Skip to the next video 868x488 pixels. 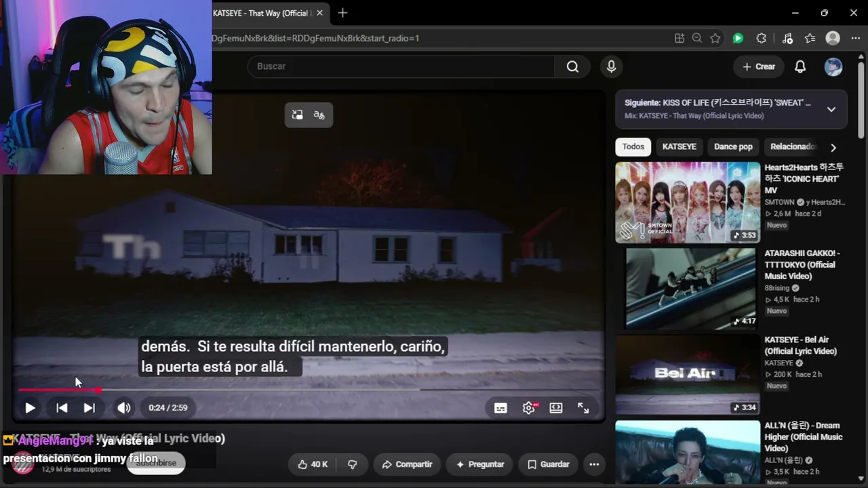89,408
